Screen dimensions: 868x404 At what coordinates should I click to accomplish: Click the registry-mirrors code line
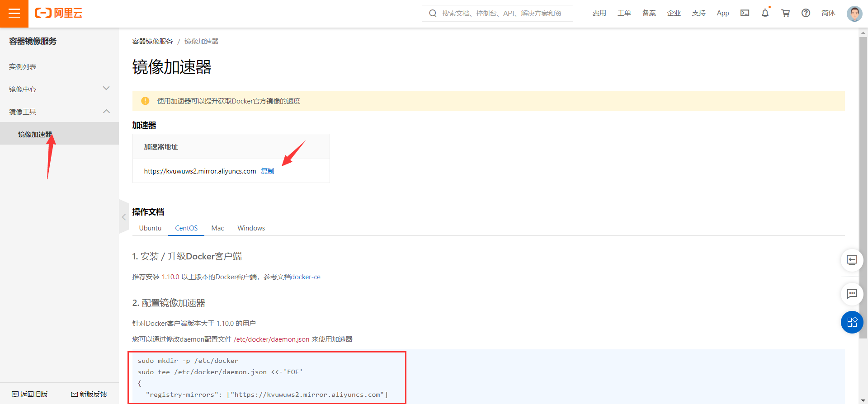(267, 395)
